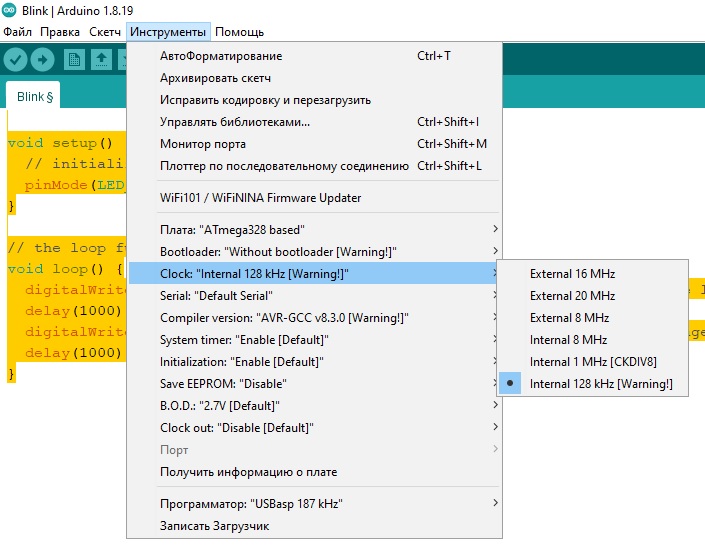Open Монитор порта

coord(314,144)
